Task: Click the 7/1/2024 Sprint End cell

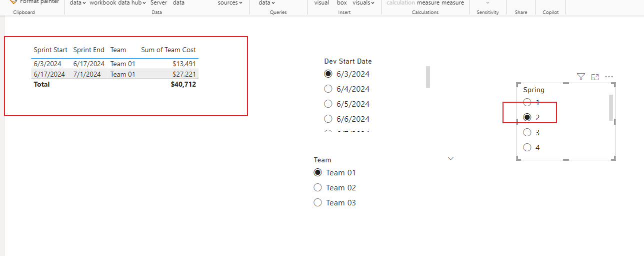Action: click(87, 74)
